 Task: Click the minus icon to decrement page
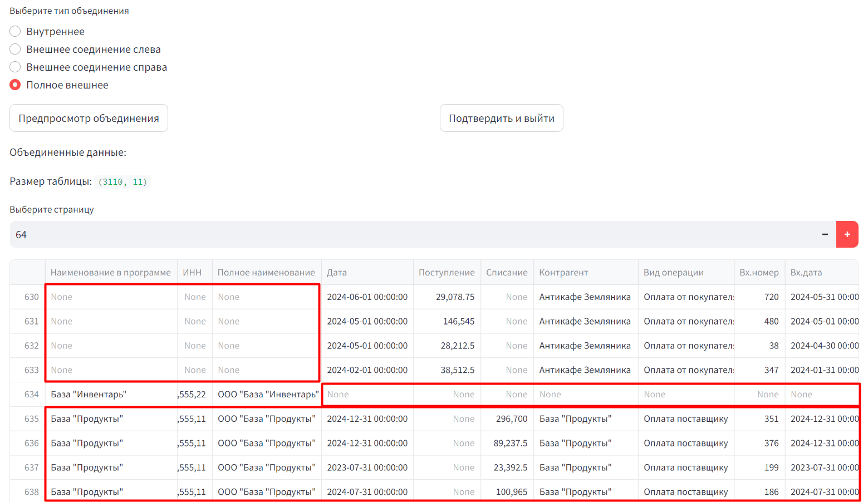(825, 234)
